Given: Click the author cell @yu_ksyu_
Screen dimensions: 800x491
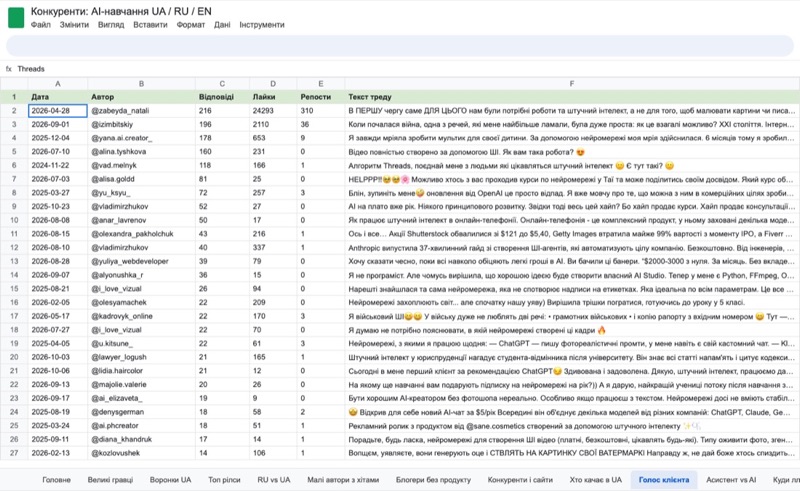Looking at the screenshot, I should point(141,193).
